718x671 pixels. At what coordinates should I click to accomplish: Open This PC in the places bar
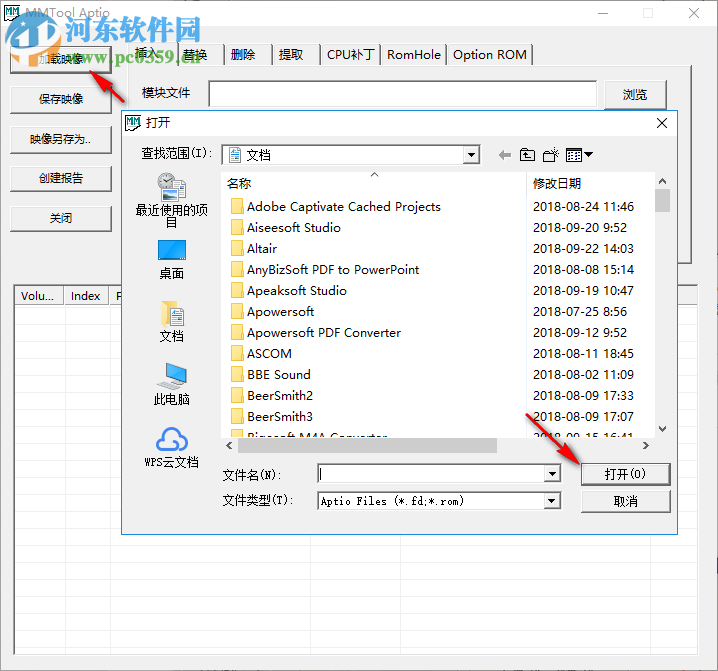pos(172,385)
